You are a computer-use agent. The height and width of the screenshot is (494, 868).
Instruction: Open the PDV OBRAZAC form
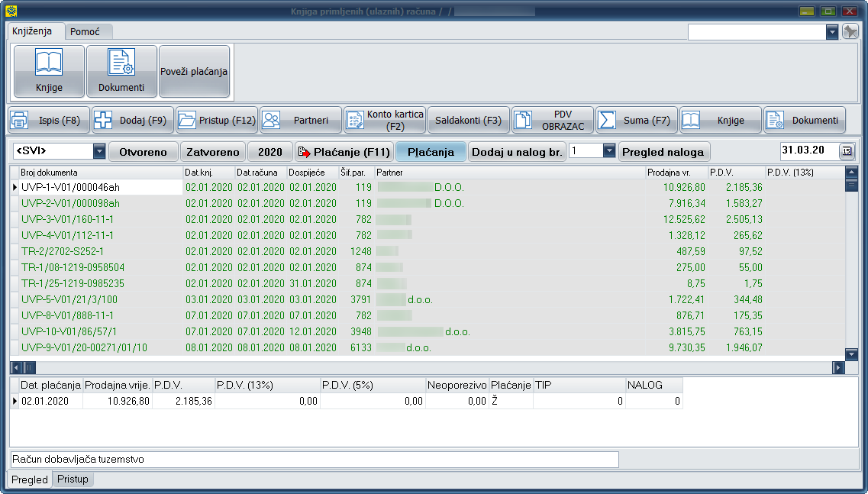(553, 120)
